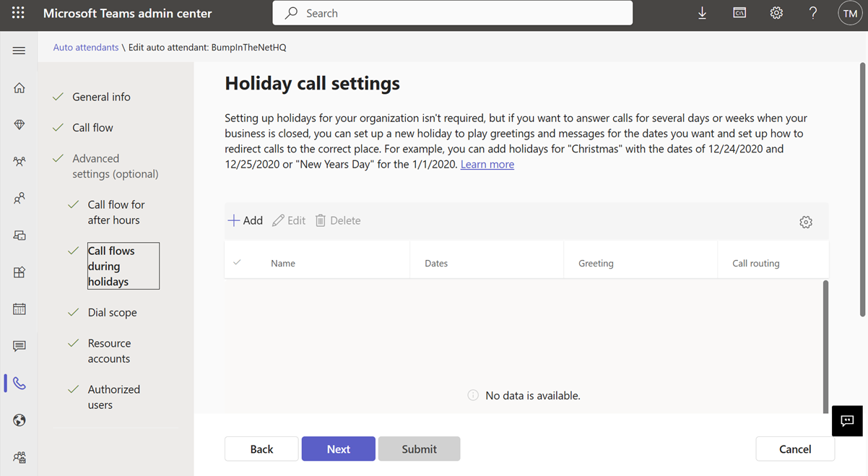The image size is (868, 476).
Task: Open the Meetings calendar icon in sidebar
Action: coord(19,309)
